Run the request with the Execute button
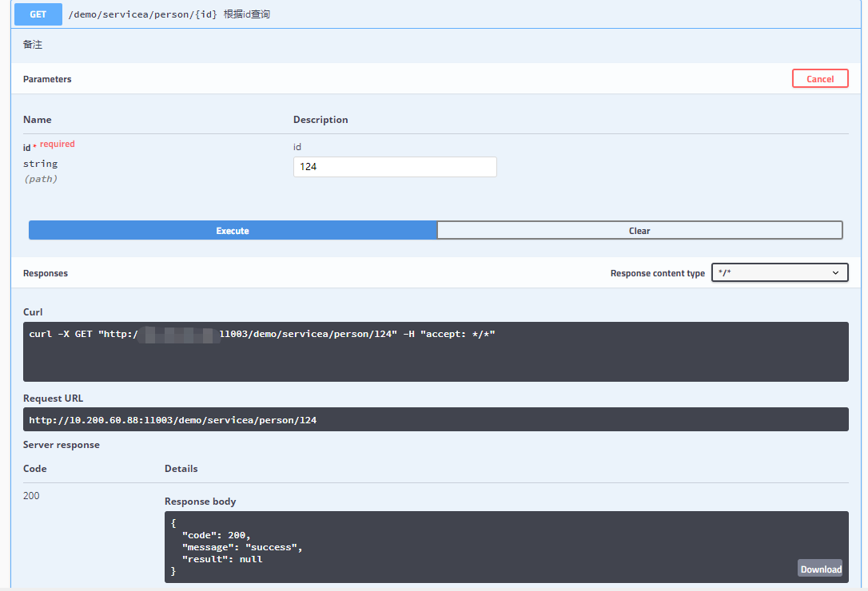 pyautogui.click(x=233, y=230)
